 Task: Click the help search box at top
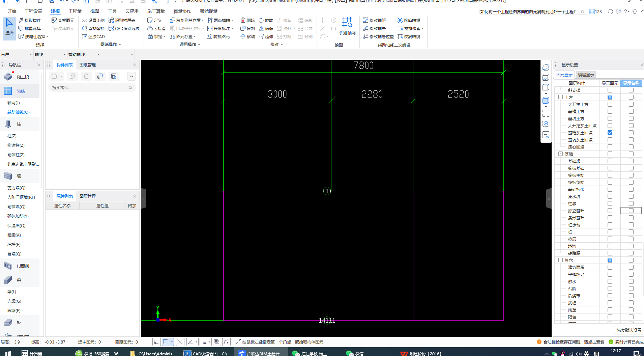pos(533,11)
